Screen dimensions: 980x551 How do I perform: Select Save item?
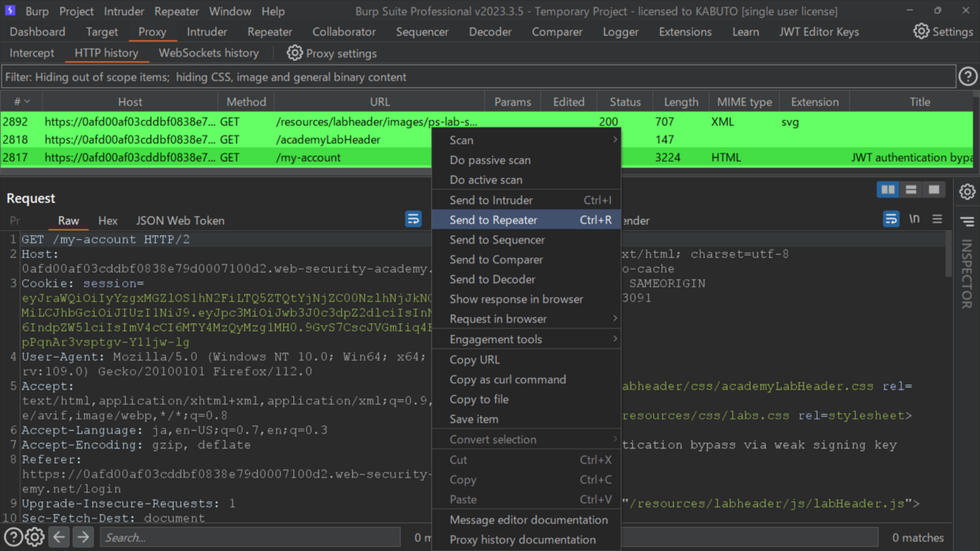[526, 419]
